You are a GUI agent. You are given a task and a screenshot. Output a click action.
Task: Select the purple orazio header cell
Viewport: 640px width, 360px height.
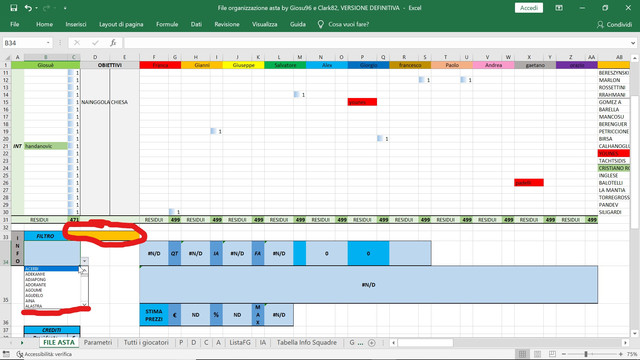(x=577, y=65)
